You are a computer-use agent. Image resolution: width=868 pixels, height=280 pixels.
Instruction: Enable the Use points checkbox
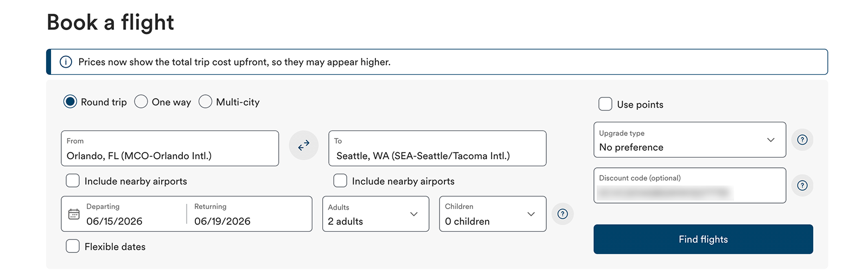[605, 104]
